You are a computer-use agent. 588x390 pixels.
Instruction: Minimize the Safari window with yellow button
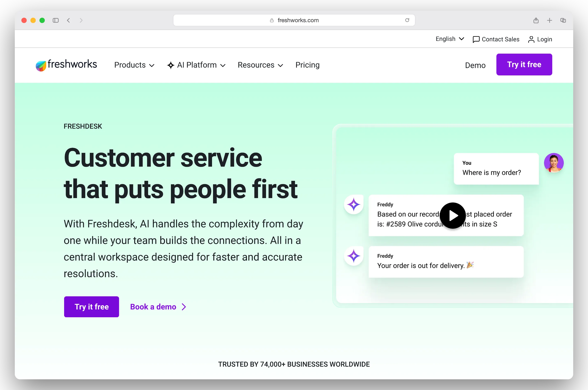coord(33,20)
